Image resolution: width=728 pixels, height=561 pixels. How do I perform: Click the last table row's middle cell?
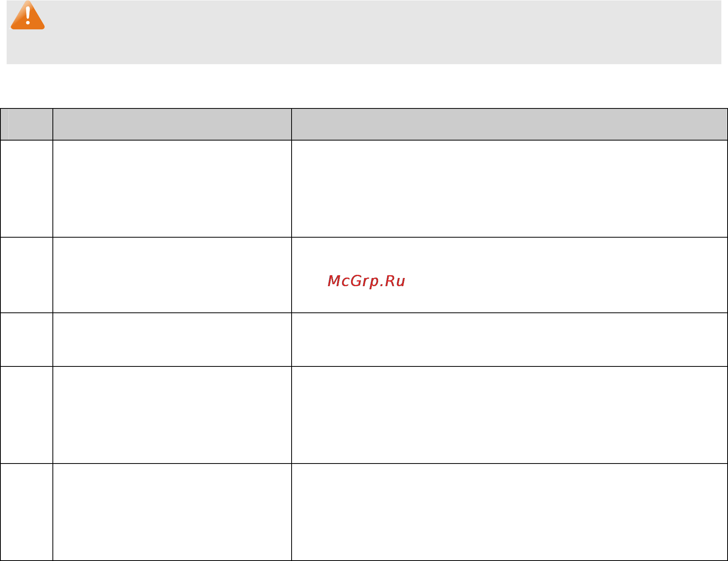[172, 512]
